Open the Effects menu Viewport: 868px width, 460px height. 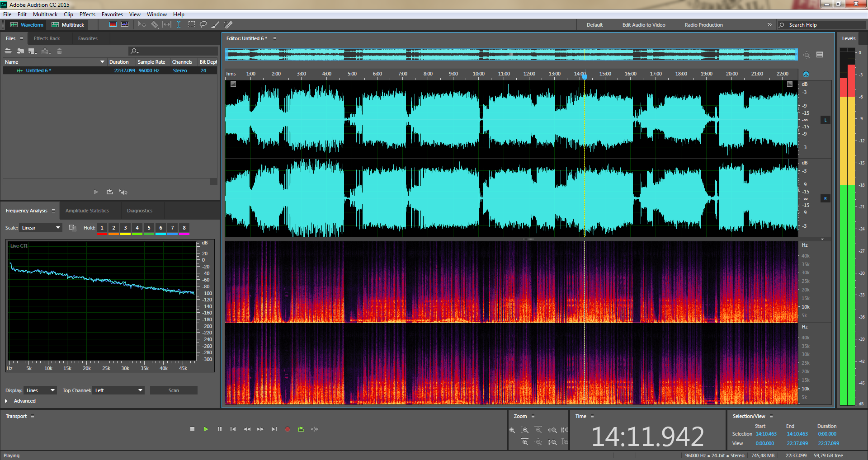(x=87, y=14)
